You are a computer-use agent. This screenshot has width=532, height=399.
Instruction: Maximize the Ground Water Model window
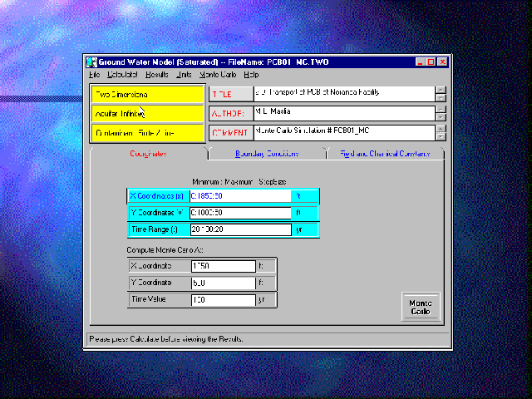431,62
